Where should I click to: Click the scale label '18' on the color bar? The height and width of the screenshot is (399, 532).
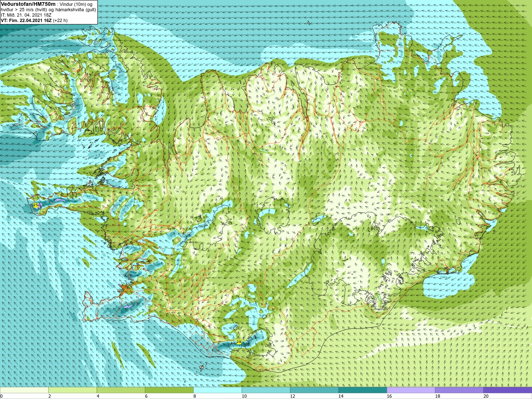(x=438, y=396)
